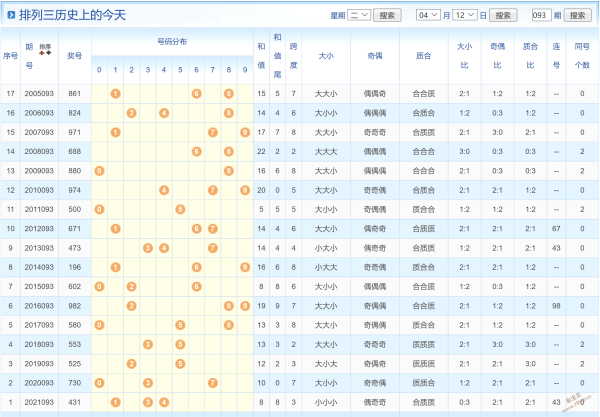Click orange ball 9 in row 2014093
This screenshot has width=600, height=417.
tap(245, 267)
